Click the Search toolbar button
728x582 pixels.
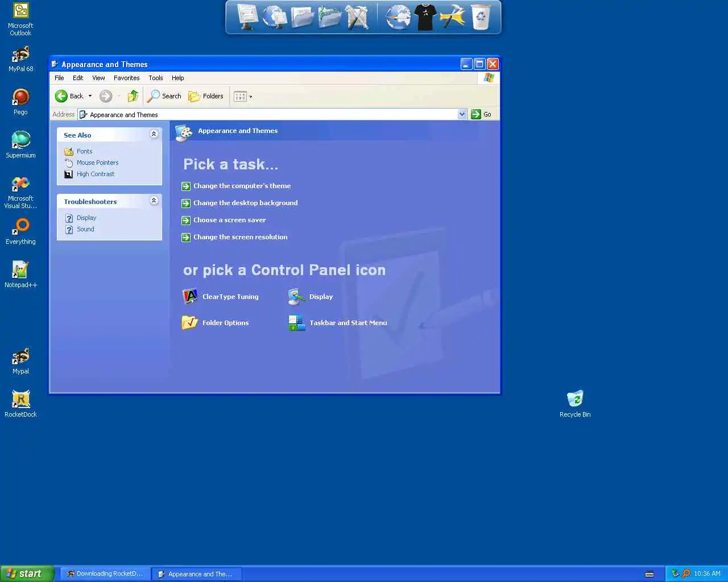[164, 96]
